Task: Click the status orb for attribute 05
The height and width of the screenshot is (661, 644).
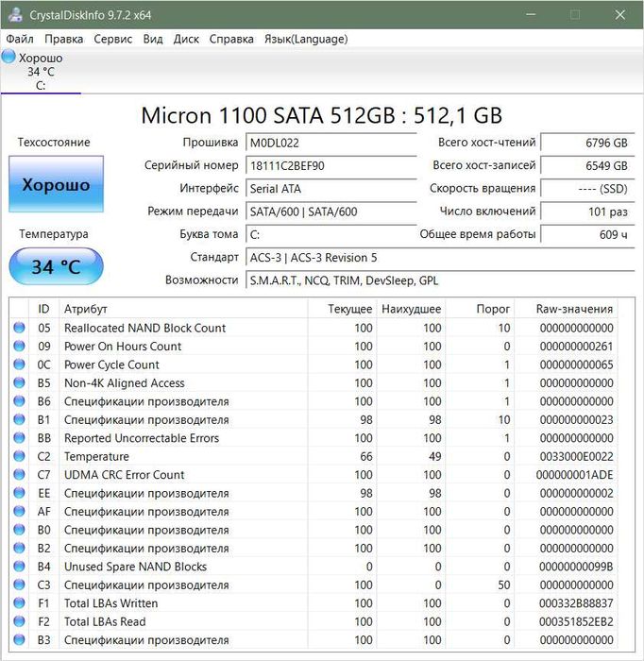Action: tap(20, 327)
